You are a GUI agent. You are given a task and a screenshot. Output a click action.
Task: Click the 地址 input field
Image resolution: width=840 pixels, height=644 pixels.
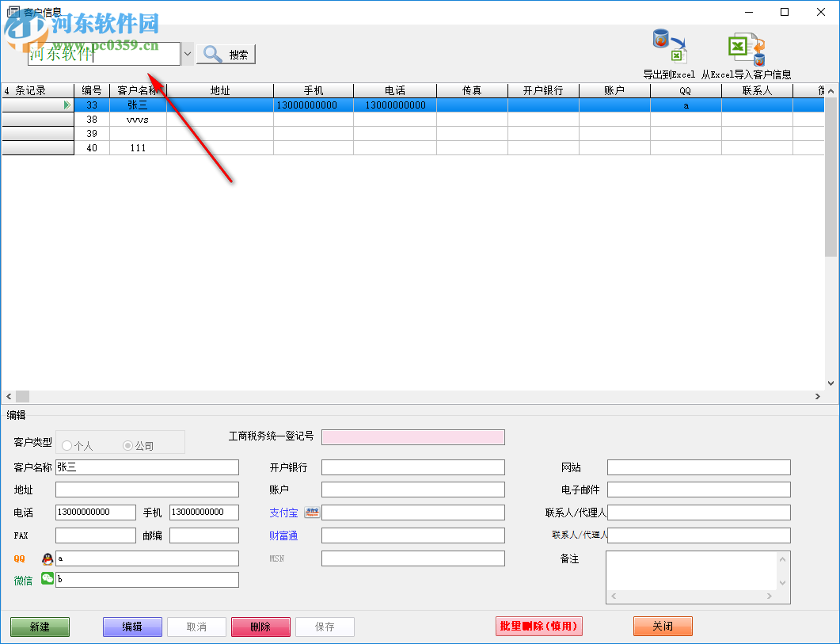pos(147,490)
